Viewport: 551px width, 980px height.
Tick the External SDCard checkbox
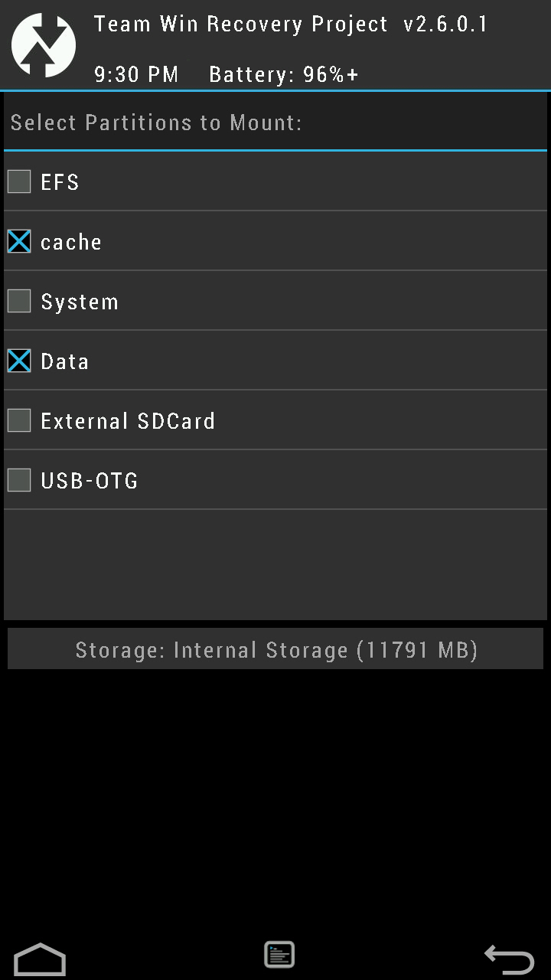[x=19, y=420]
